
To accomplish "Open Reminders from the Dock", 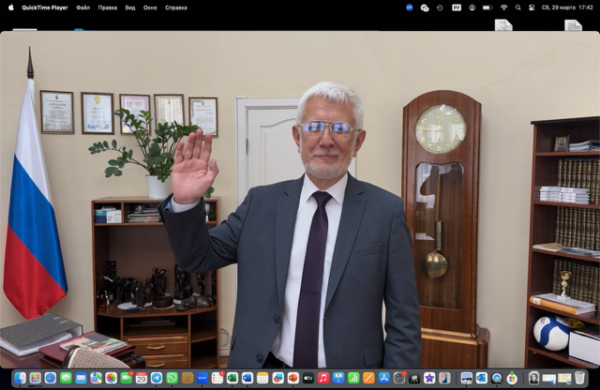I will coord(217,378).
